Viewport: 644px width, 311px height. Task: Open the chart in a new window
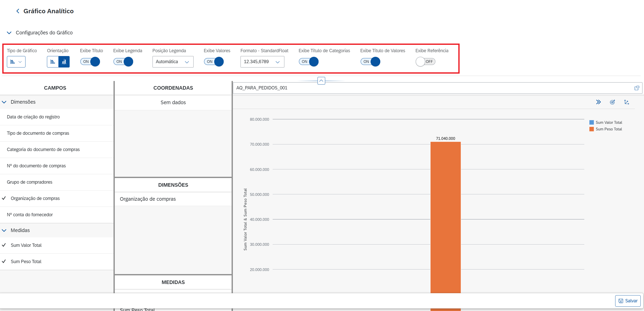pos(637,88)
